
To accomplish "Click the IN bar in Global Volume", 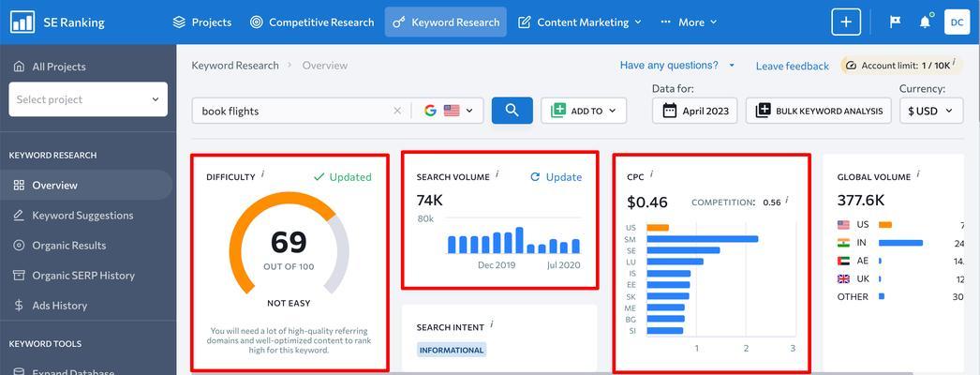I will (900, 243).
